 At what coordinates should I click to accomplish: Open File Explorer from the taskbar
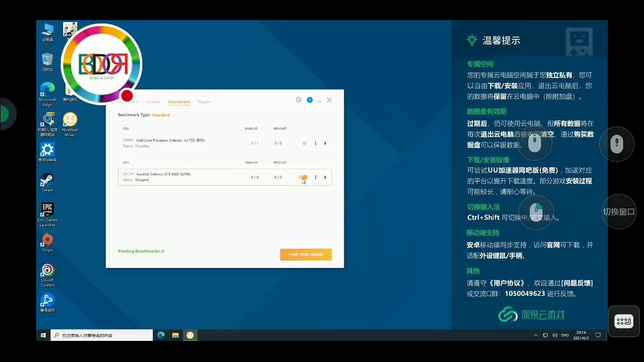click(x=176, y=335)
